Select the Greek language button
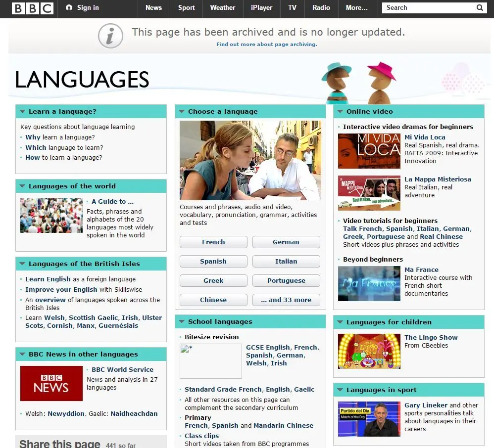Viewport: 494px width, 448px height. [214, 280]
